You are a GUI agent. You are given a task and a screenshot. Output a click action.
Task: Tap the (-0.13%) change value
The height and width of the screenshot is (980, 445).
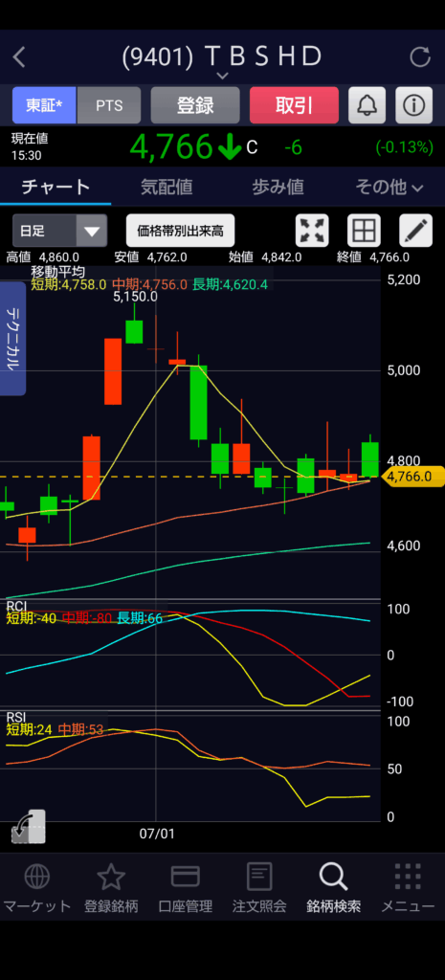click(x=405, y=146)
